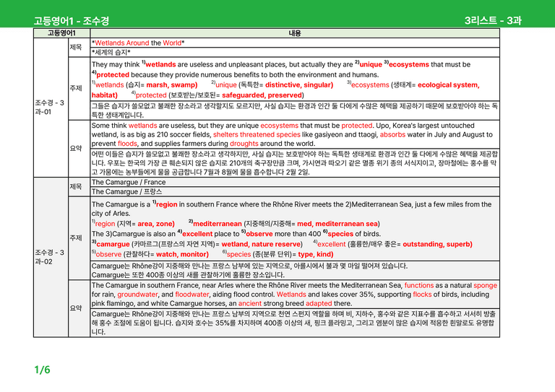Click the red word 'ecosystems' in first topic sentence
The width and height of the screenshot is (555, 392).
coord(409,64)
